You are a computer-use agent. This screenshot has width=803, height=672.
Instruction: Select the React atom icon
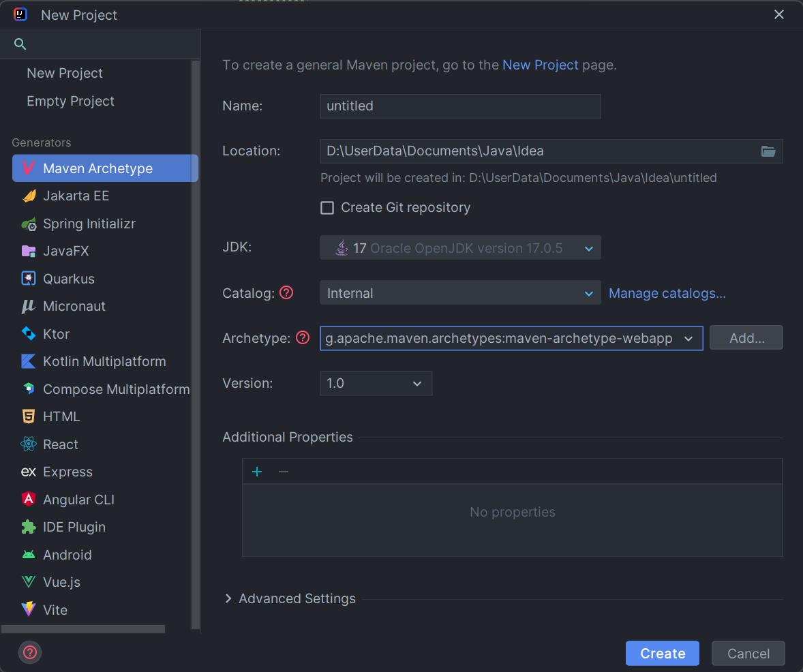pos(29,444)
